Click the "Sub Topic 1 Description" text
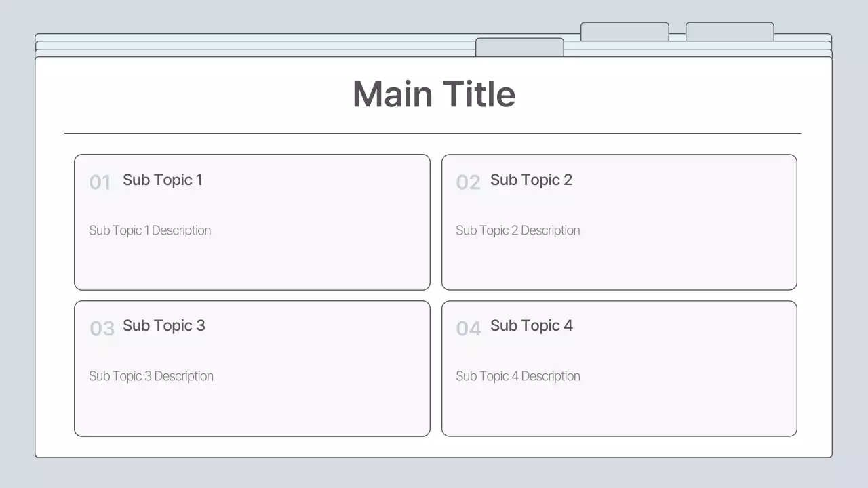The width and height of the screenshot is (868, 488). pyautogui.click(x=150, y=230)
